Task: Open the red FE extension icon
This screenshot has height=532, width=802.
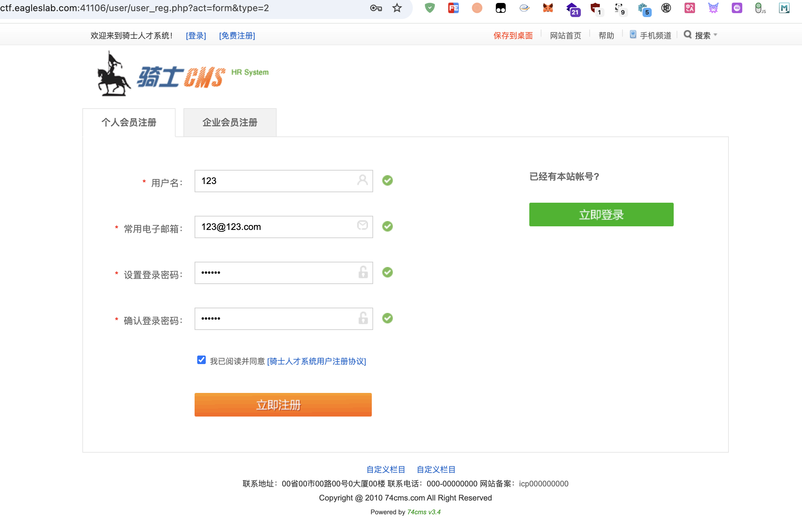Action: click(454, 8)
